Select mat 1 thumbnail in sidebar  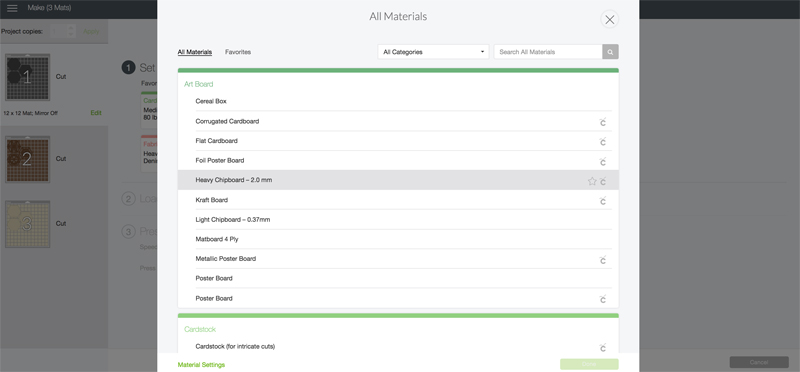pyautogui.click(x=28, y=77)
